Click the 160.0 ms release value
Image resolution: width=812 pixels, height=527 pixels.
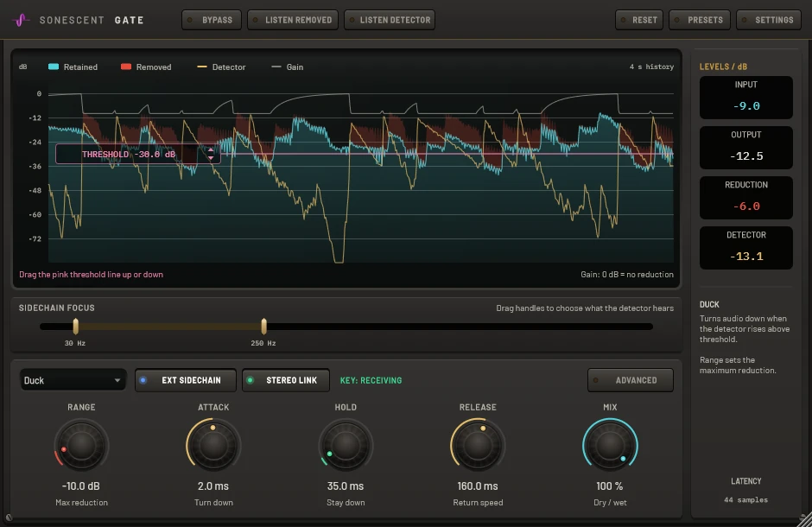[478, 486]
